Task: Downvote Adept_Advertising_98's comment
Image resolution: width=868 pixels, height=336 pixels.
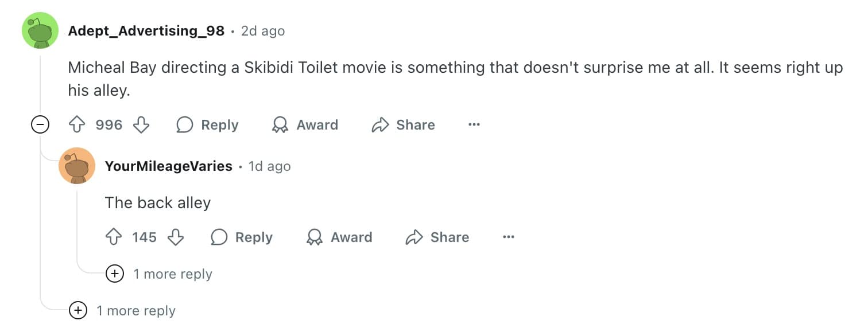Action: [141, 124]
